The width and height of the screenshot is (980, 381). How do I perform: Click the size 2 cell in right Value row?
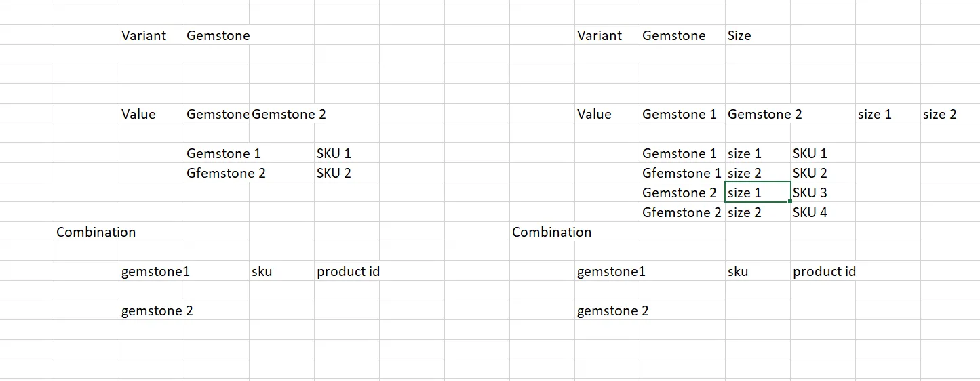(x=940, y=115)
